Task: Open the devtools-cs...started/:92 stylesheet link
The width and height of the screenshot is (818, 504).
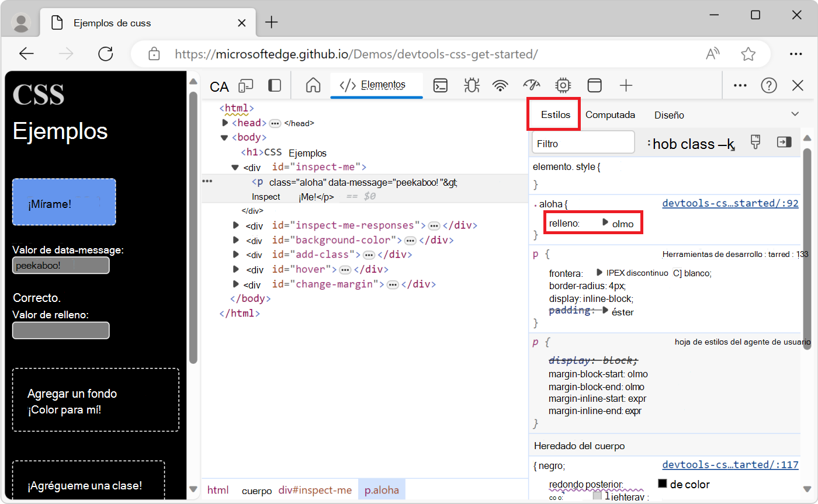Action: 730,203
